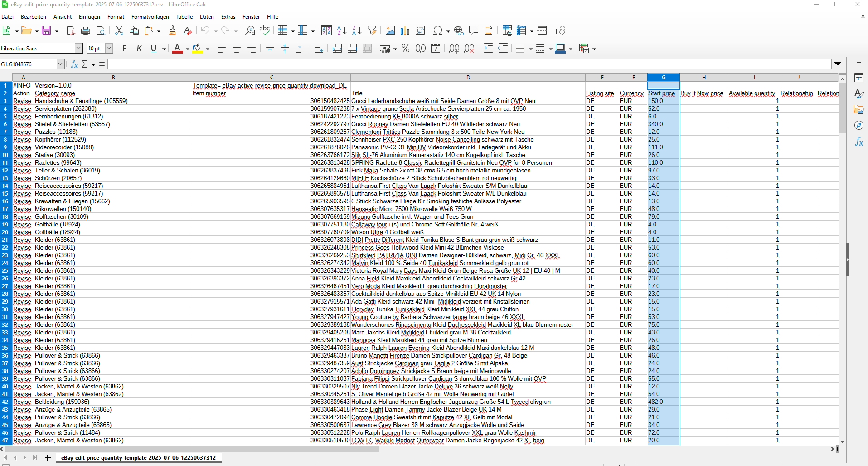
Task: Click the Insert Chart icon
Action: pyautogui.click(x=405, y=30)
